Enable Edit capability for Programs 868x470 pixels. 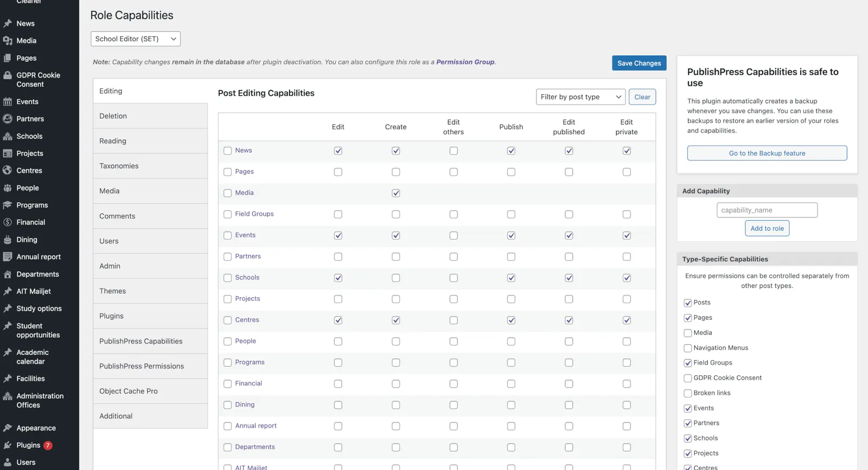coord(338,363)
